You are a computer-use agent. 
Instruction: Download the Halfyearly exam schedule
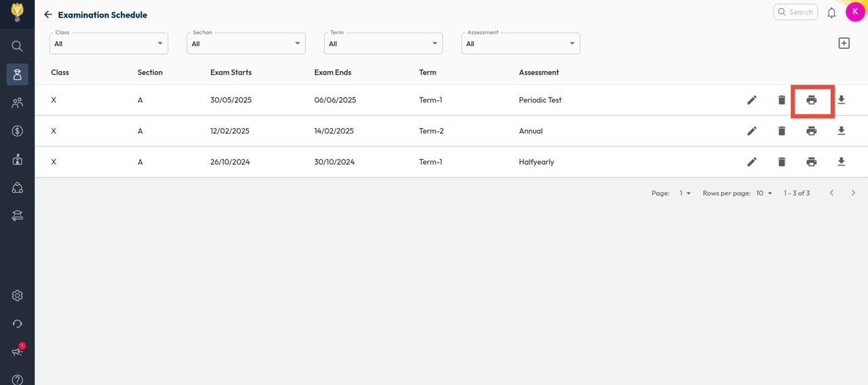point(841,162)
